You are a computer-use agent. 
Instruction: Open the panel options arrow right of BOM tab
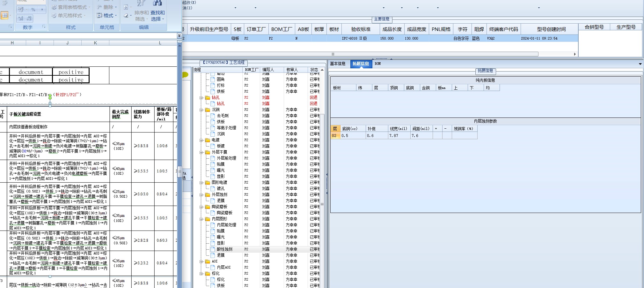640,64
